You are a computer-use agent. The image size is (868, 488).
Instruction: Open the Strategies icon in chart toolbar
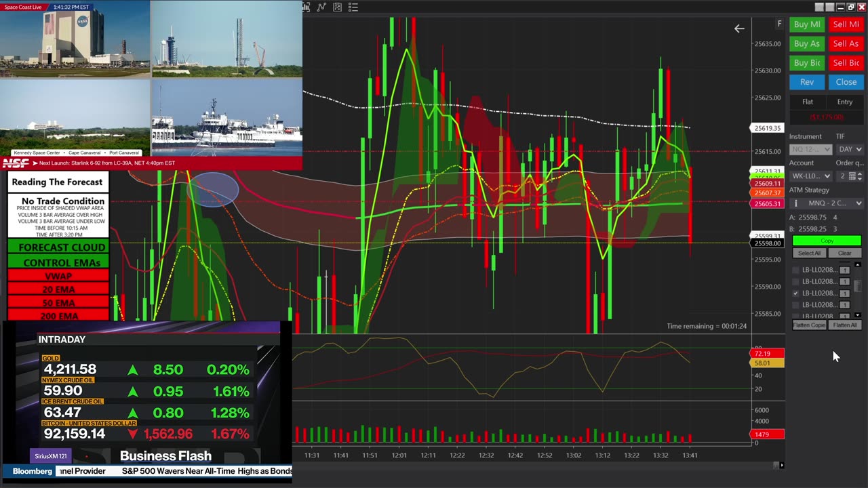pos(337,7)
